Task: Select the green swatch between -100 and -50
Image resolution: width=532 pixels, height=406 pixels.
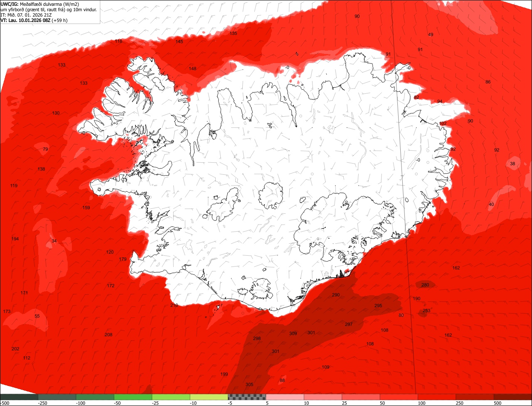Action: (95, 397)
